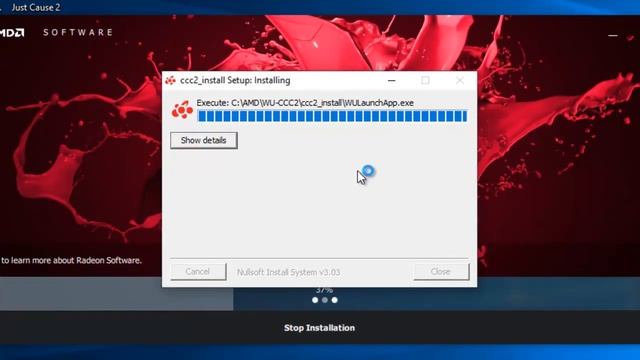Click the Just Cause 2 window title
640x360 pixels.
pyautogui.click(x=36, y=7)
